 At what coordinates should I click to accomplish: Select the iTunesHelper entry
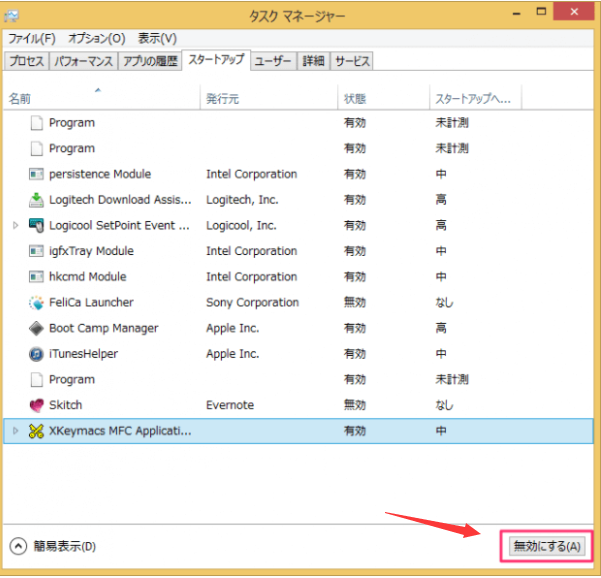[x=83, y=354]
